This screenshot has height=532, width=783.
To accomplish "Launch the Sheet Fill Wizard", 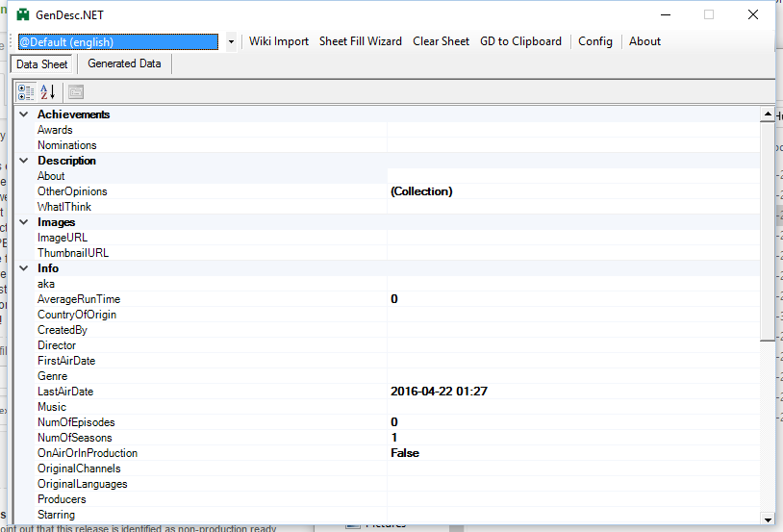I will tap(361, 41).
